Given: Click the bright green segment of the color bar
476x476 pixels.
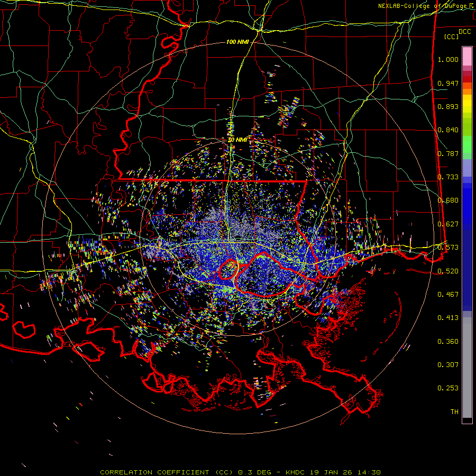Looking at the screenshot, I should coord(467,144).
